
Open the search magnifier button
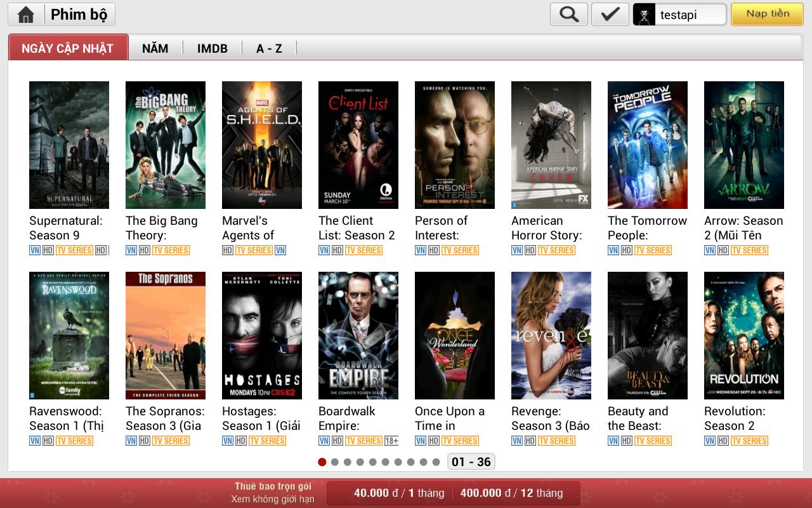(569, 15)
